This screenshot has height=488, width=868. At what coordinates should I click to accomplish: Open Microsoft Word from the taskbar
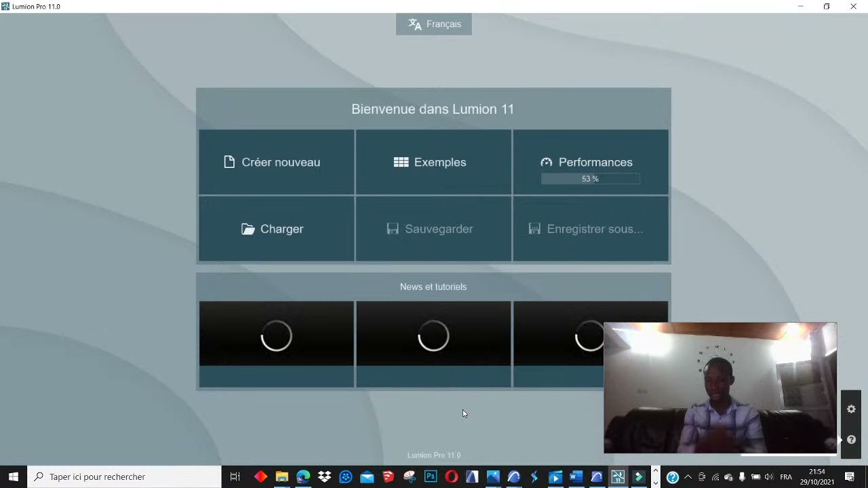point(576,477)
